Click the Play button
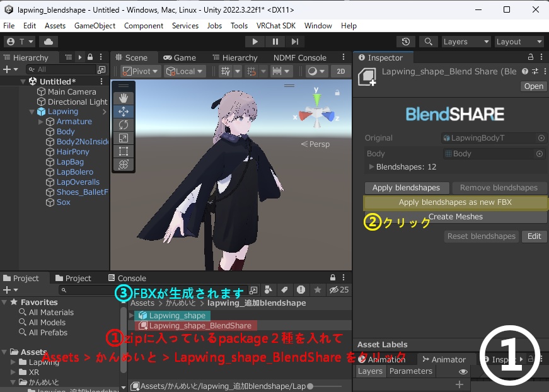This screenshot has width=549, height=392. coord(255,42)
